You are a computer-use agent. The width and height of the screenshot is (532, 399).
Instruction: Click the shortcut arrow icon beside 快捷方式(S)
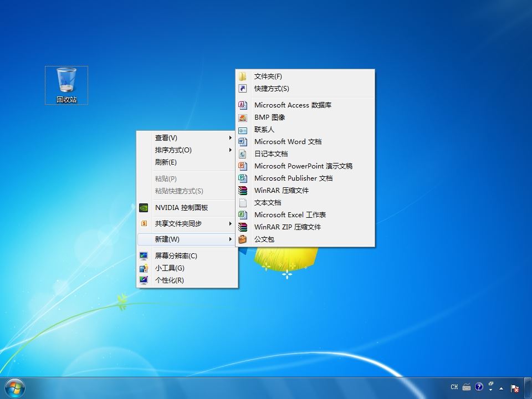(243, 89)
